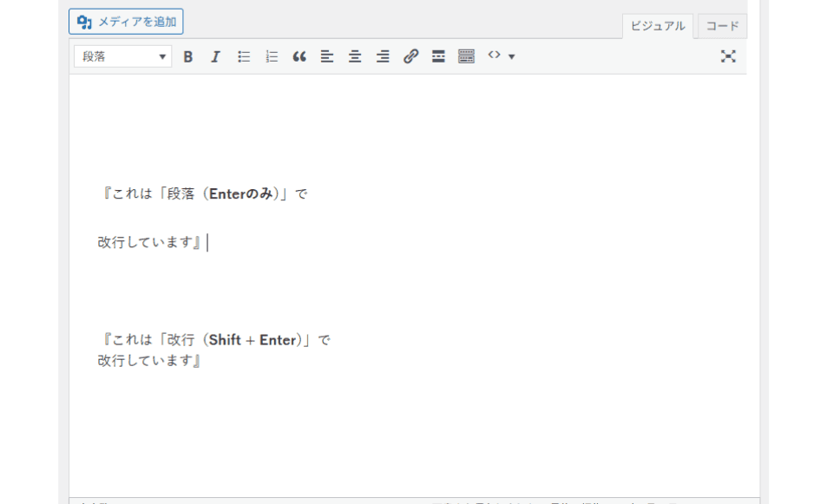Toggle fullscreen distraction-free mode
This screenshot has height=504, width=827.
point(728,56)
